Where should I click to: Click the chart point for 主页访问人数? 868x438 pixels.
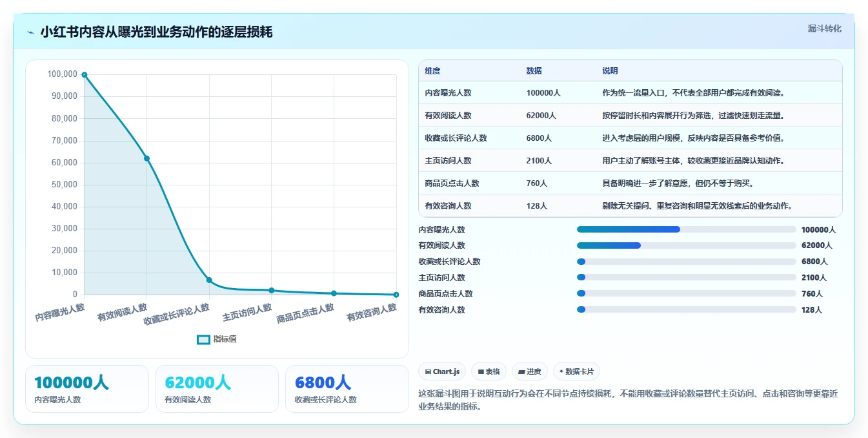271,290
